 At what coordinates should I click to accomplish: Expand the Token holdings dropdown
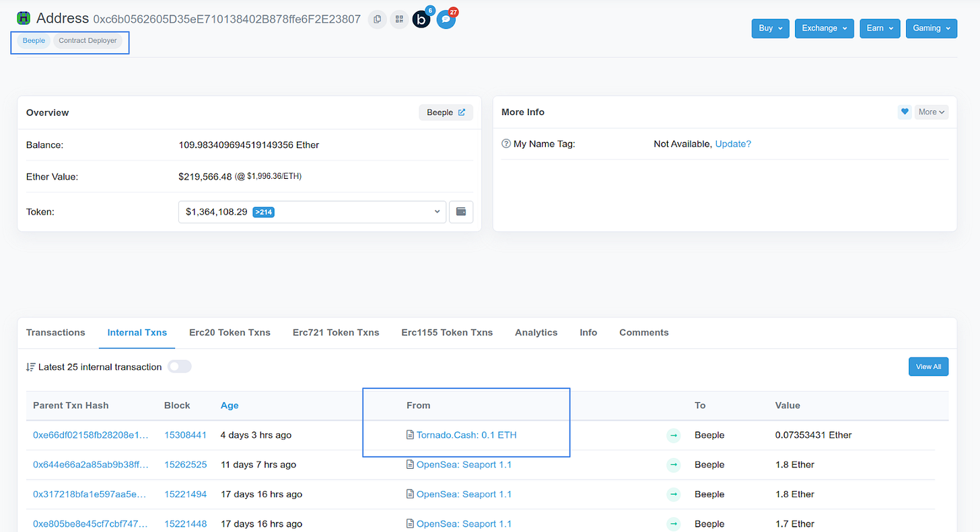point(312,212)
